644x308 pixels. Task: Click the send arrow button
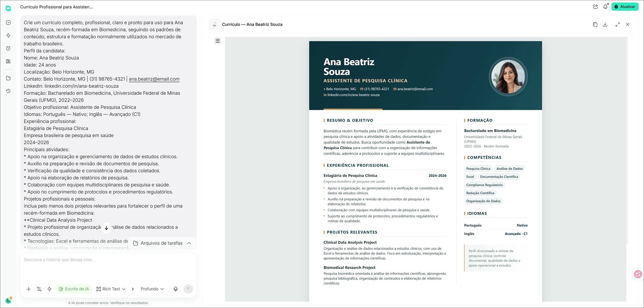[x=188, y=289]
